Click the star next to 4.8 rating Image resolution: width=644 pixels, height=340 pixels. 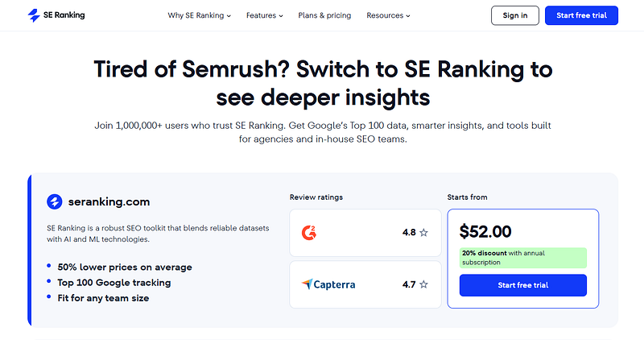(424, 233)
